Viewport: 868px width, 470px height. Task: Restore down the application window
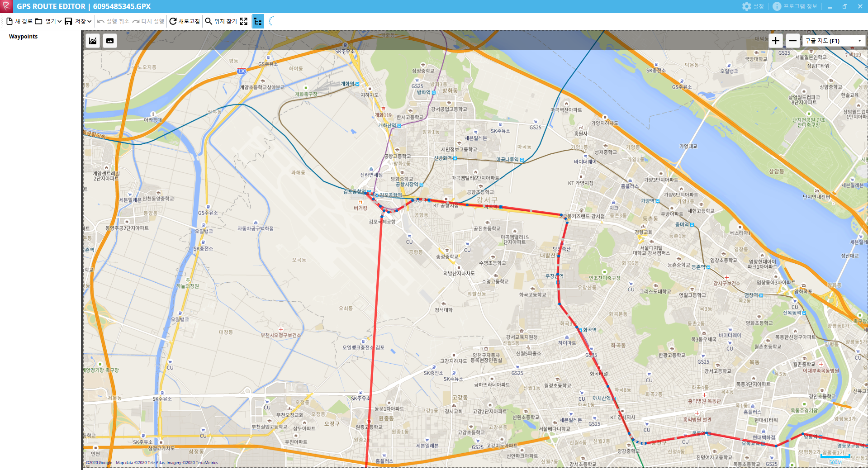(845, 6)
